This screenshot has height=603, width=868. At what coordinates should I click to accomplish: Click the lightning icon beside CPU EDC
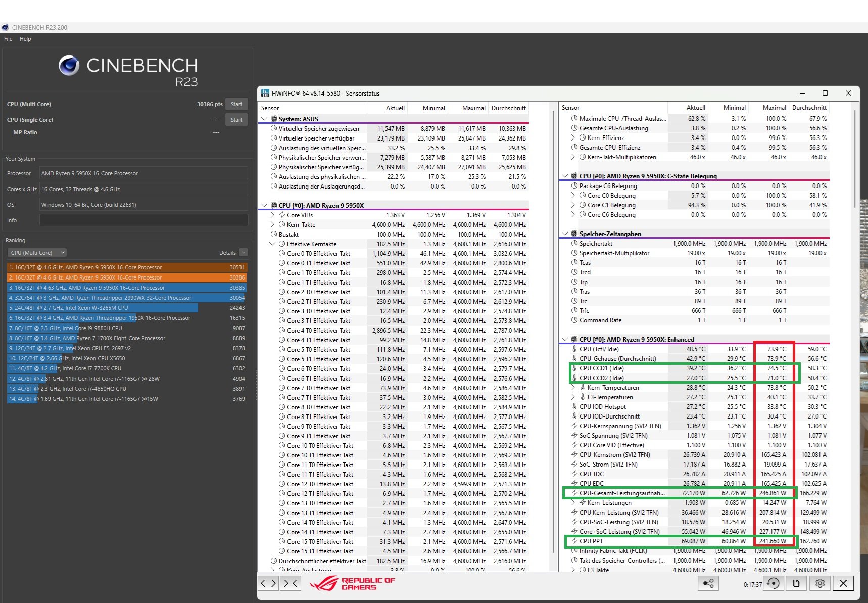574,484
